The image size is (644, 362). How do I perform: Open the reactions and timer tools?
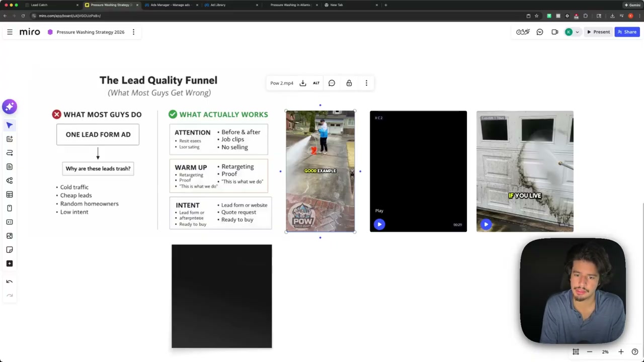(523, 32)
